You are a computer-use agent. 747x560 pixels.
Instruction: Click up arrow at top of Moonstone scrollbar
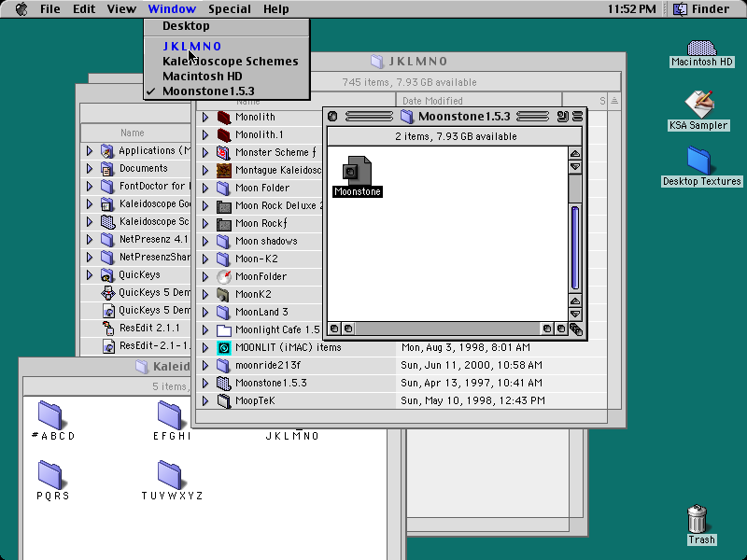[x=575, y=153]
